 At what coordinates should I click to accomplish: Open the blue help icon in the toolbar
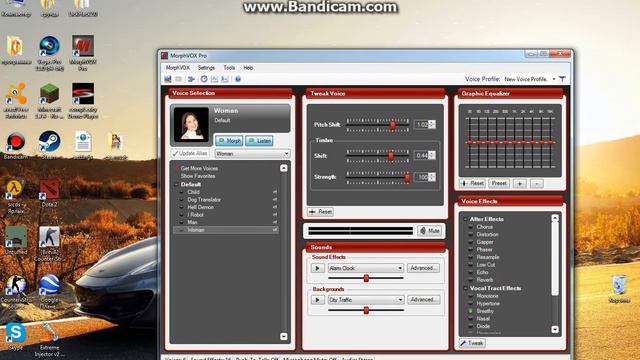[238, 79]
